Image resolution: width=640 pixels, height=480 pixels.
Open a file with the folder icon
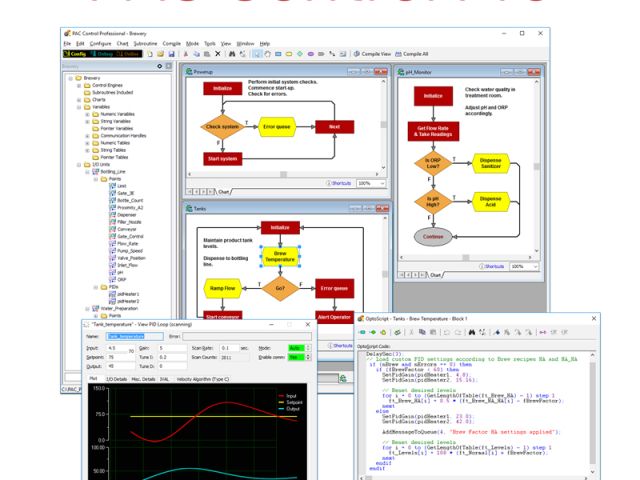pyautogui.click(x=158, y=53)
